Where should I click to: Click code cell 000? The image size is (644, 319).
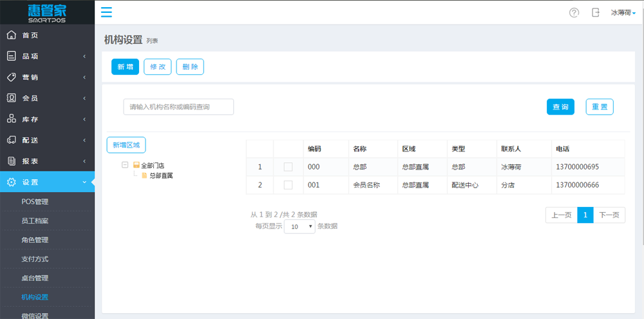pyautogui.click(x=314, y=167)
